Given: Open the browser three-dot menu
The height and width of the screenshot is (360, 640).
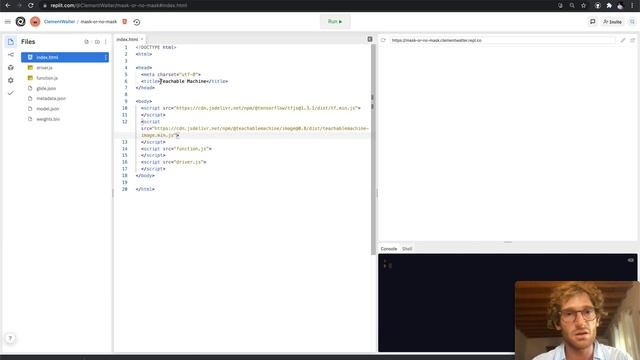Looking at the screenshot, I should [x=633, y=5].
